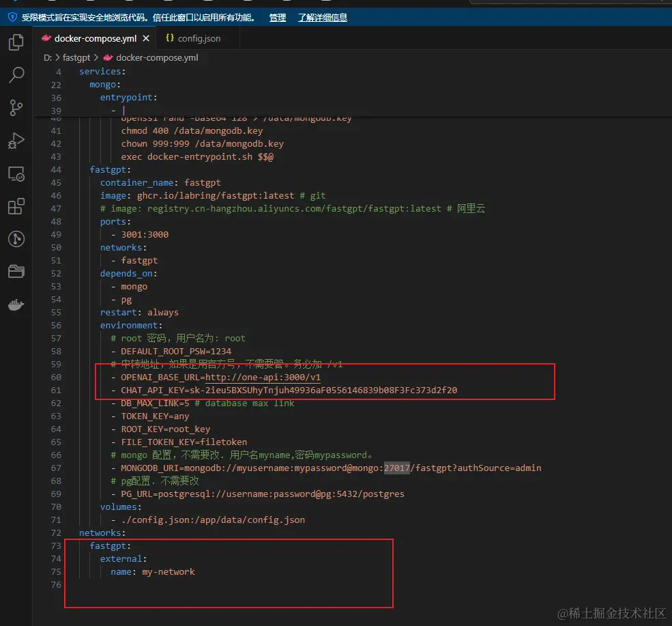Image resolution: width=672 pixels, height=626 pixels.
Task: Click the environment: key
Action: pyautogui.click(x=131, y=326)
